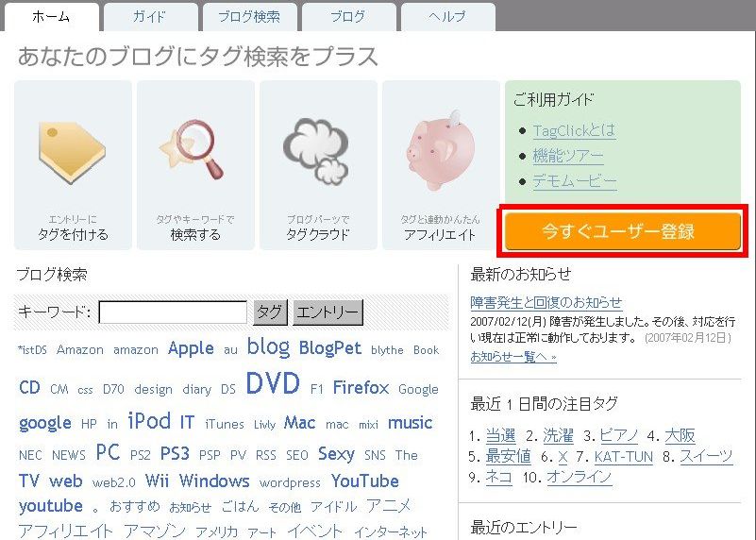Viewport: 756px width, 540px height.
Task: Select the ブログ tab
Action: click(348, 17)
